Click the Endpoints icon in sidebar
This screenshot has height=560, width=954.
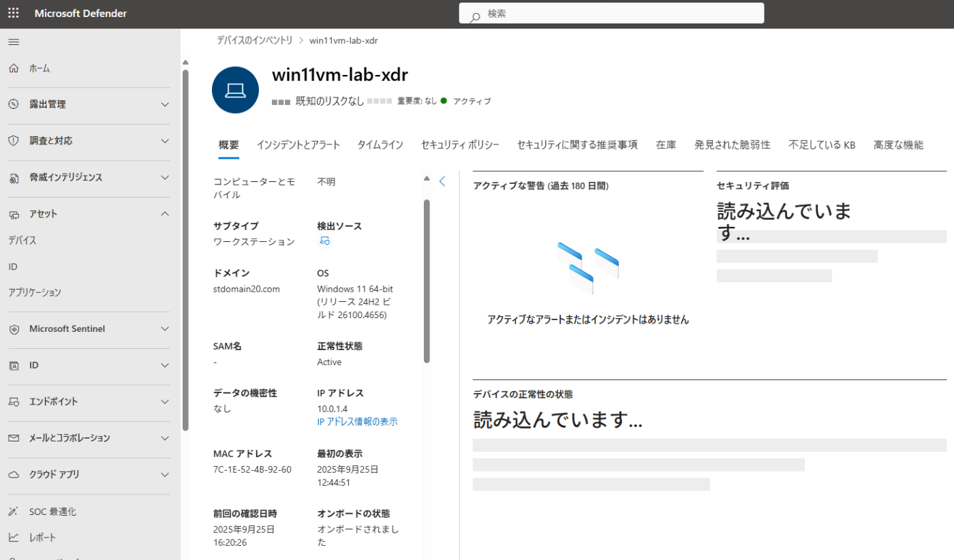pyautogui.click(x=14, y=402)
